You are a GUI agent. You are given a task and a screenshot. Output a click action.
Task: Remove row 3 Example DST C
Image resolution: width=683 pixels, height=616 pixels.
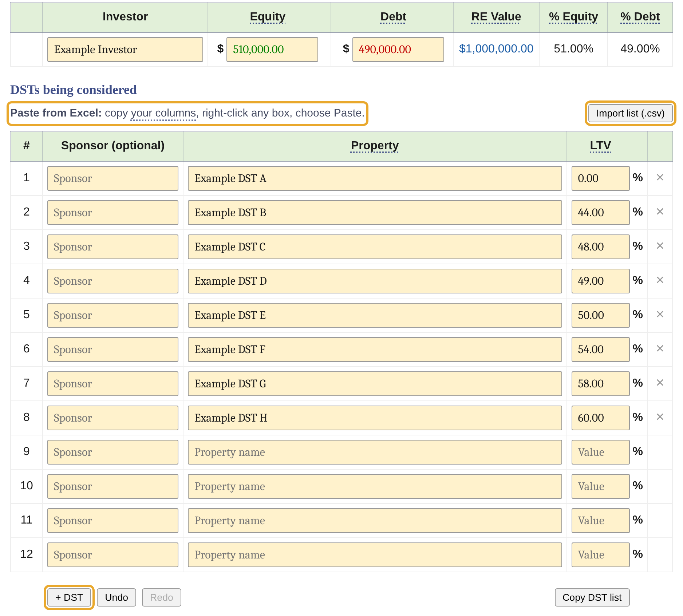660,246
